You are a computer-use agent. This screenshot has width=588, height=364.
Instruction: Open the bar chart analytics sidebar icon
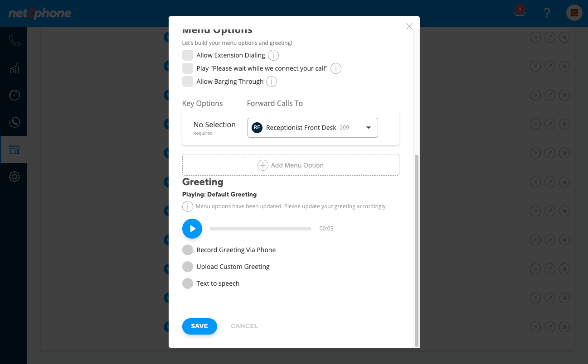[15, 68]
